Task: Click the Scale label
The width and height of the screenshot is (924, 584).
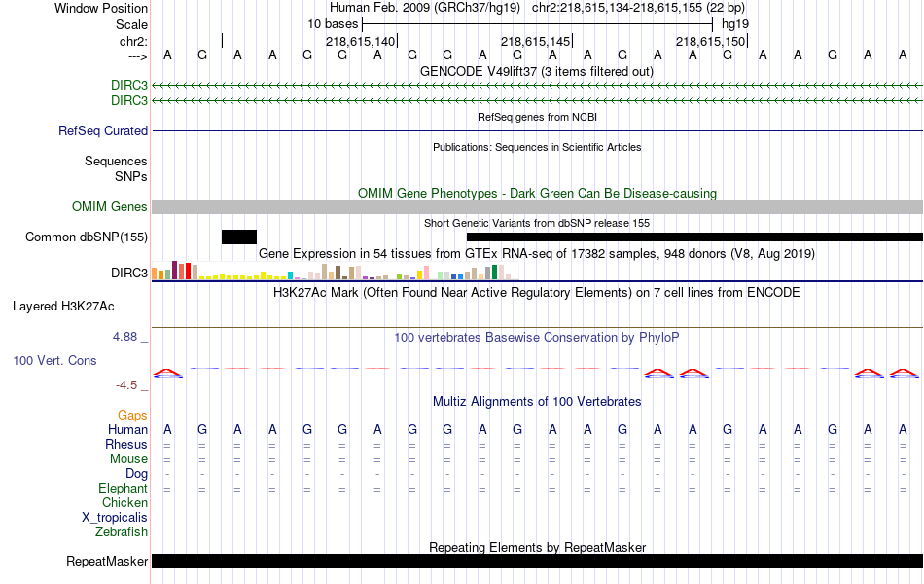Action: coord(131,24)
